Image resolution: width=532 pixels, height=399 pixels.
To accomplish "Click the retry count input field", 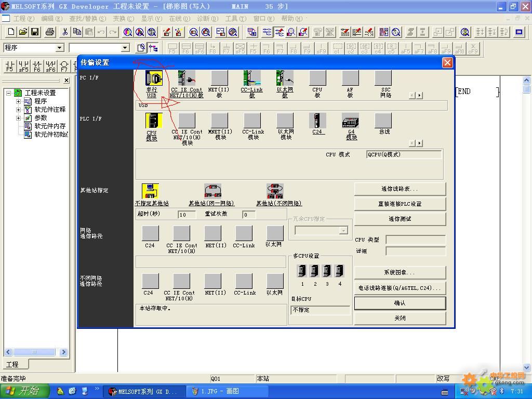I will click(x=249, y=215).
